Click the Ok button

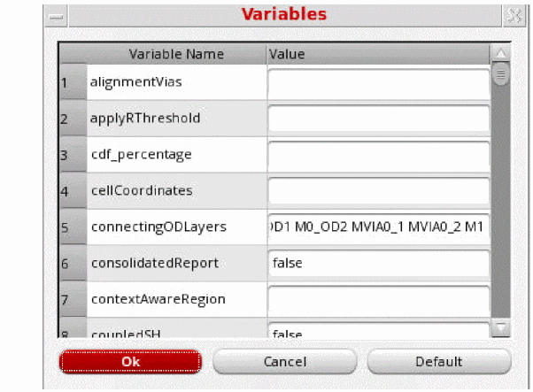coord(130,361)
